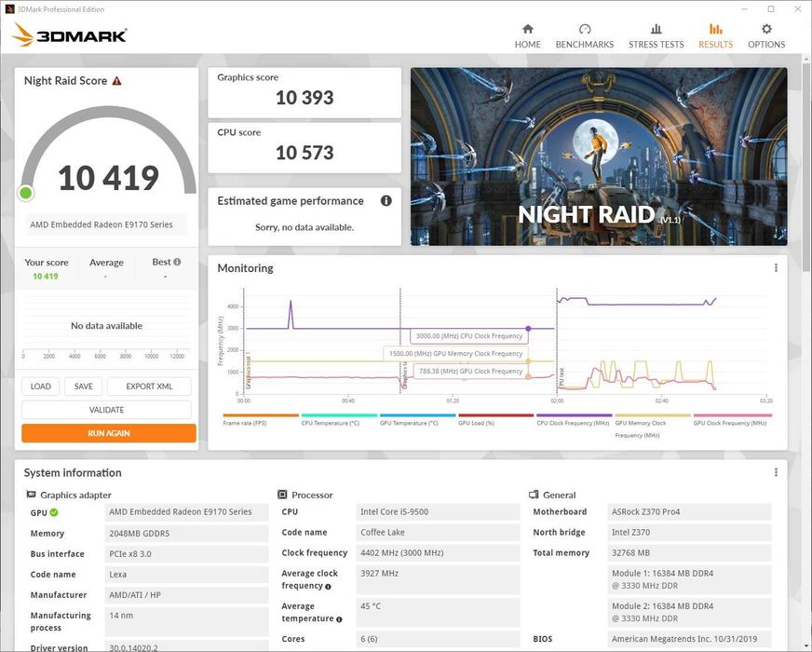Click the info icon next to Best
The image size is (812, 652).
point(177,262)
